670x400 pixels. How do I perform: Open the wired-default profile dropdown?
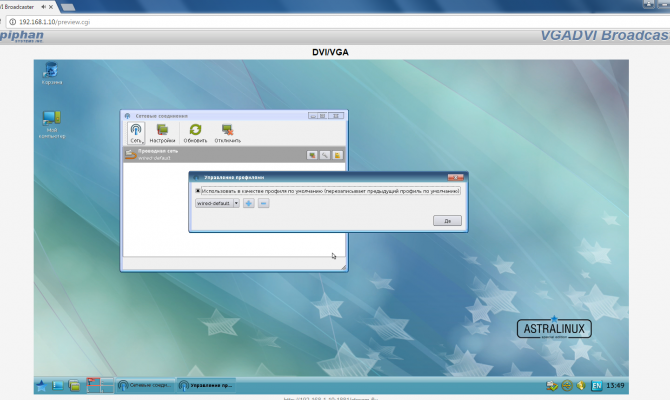pos(217,203)
